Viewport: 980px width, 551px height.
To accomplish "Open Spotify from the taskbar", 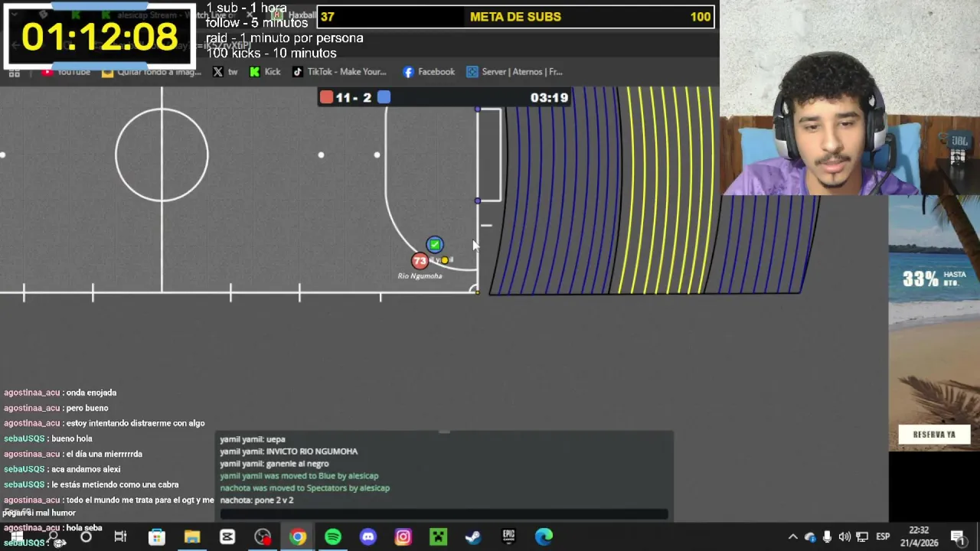I will (x=333, y=537).
